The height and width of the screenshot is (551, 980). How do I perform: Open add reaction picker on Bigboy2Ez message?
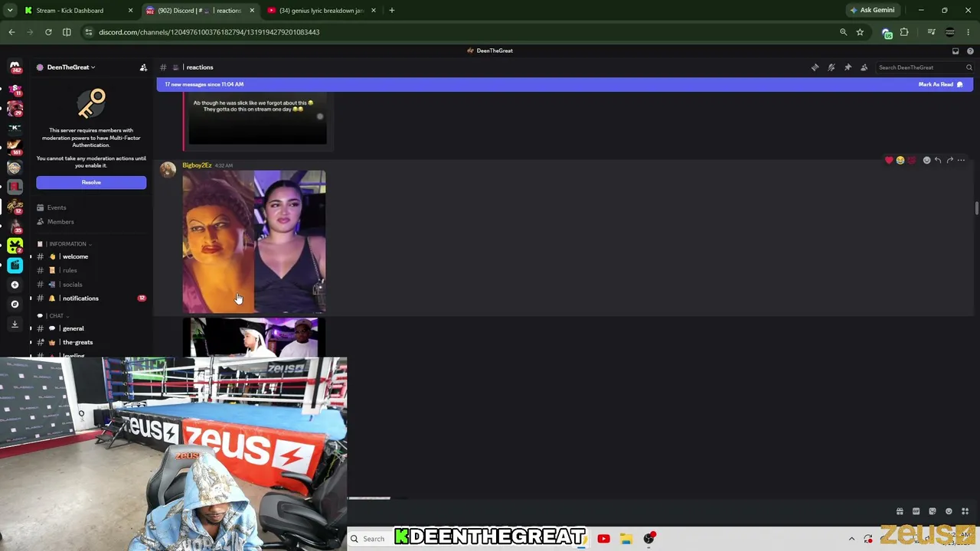(x=926, y=160)
